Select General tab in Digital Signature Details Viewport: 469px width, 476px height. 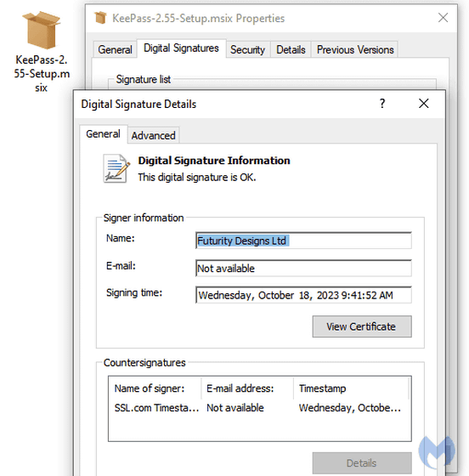[x=103, y=133]
